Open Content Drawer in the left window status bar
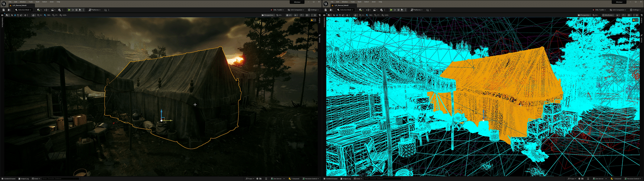The height and width of the screenshot is (181, 644). 8,179
